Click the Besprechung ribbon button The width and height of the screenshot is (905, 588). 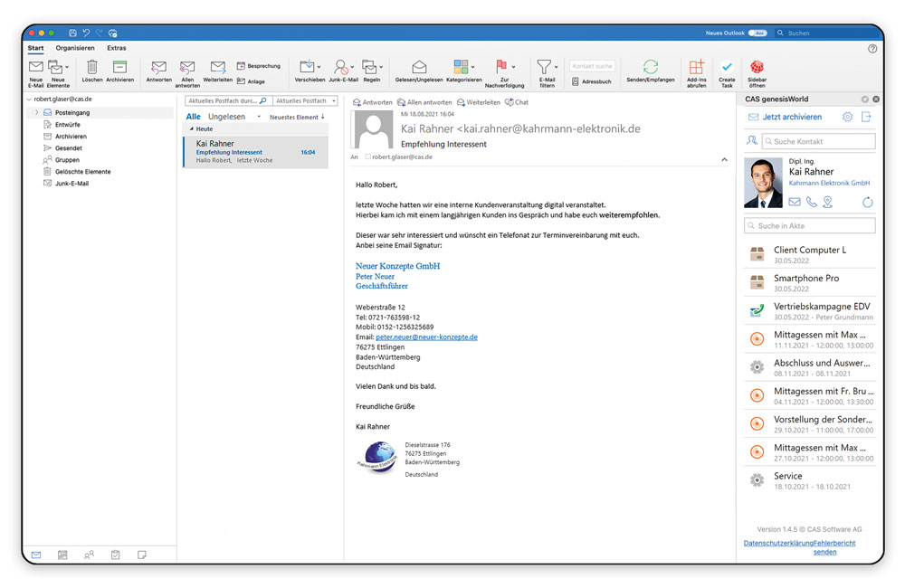point(259,66)
